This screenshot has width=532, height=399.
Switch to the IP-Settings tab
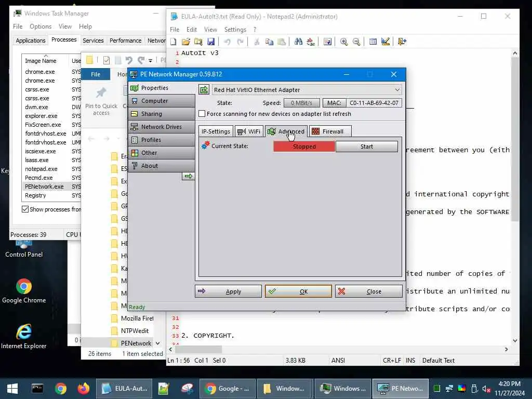[216, 131]
